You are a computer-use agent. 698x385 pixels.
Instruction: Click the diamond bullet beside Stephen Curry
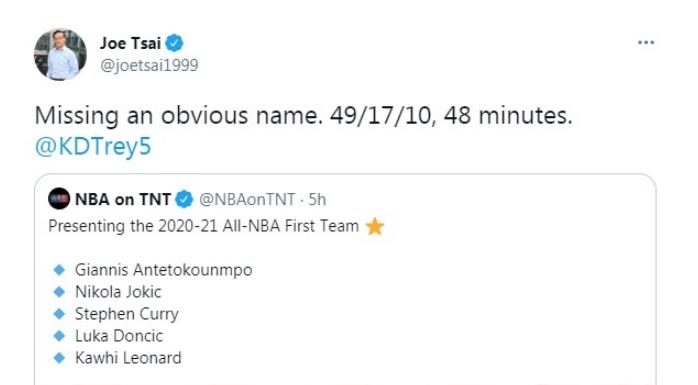coord(59,314)
